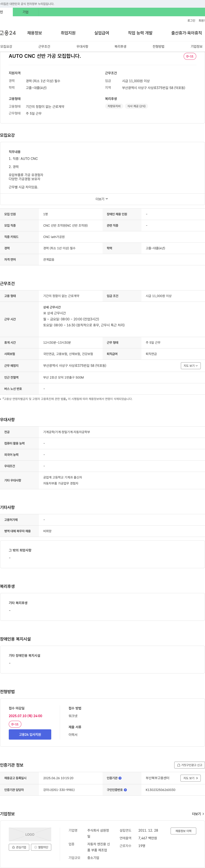Open the 기업 tab at top
This screenshot has width=205, height=868.
coord(26,12)
